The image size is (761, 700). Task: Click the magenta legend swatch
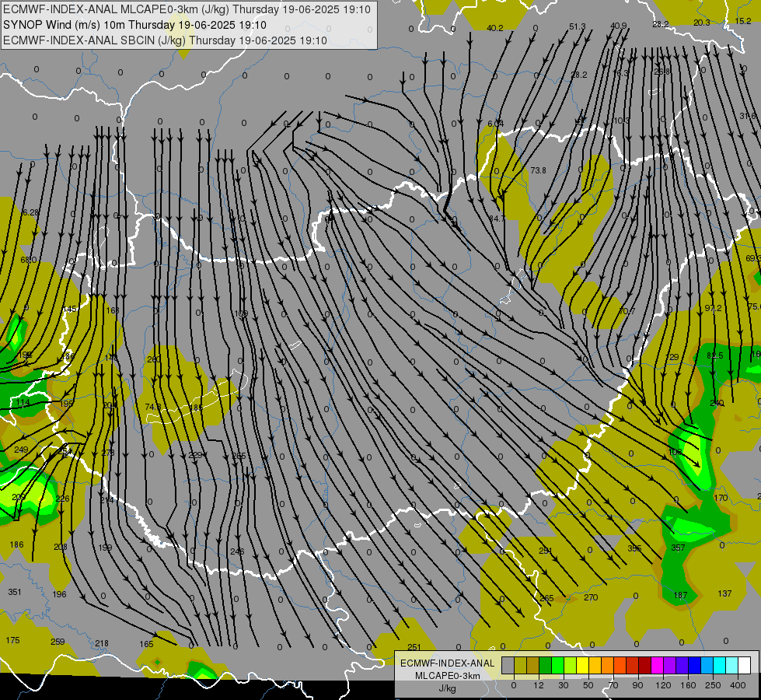[657, 666]
